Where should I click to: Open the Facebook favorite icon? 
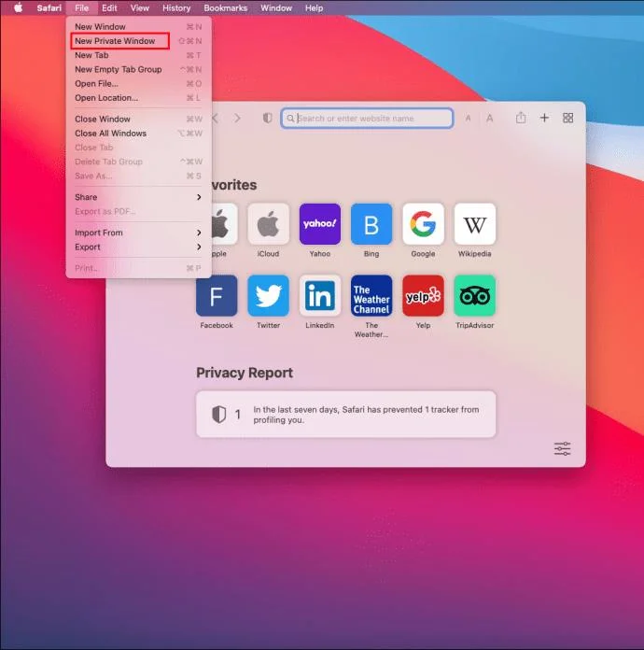point(217,295)
